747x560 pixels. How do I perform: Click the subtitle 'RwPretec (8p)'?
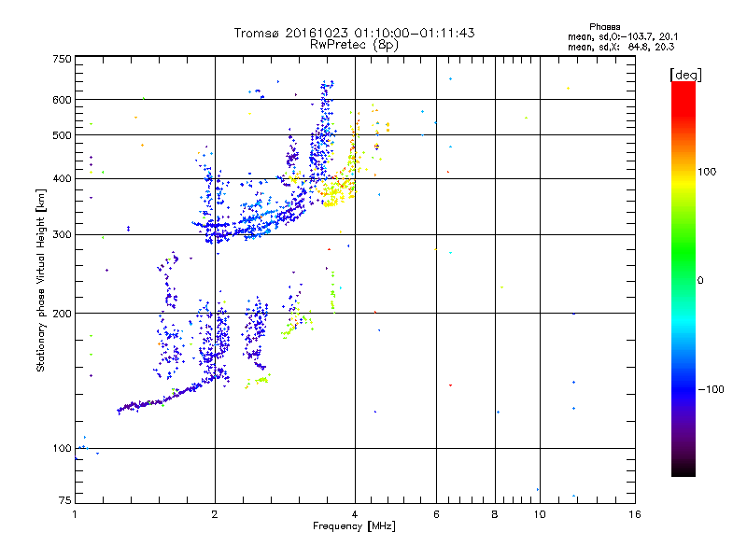[x=354, y=45]
